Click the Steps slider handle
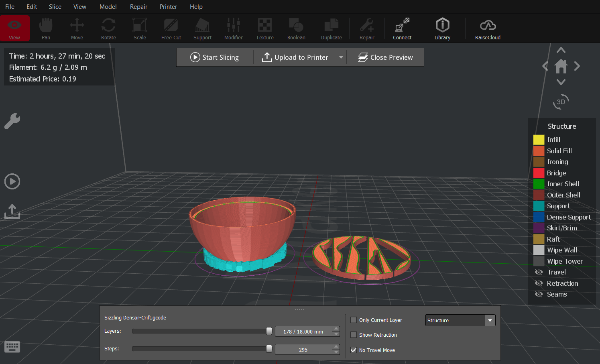The image size is (600, 364). 269,349
